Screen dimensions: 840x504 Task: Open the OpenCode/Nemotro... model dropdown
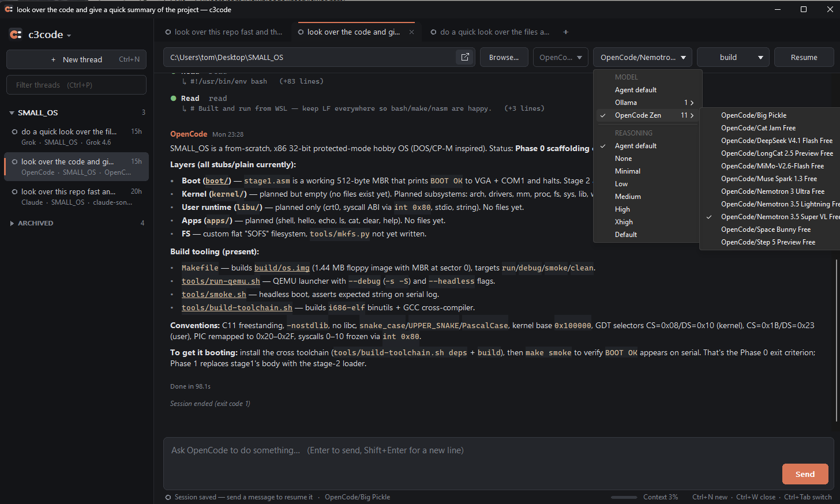(643, 57)
